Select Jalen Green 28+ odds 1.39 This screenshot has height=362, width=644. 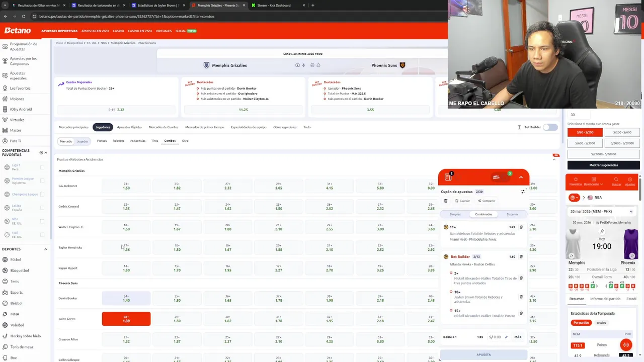click(x=126, y=319)
